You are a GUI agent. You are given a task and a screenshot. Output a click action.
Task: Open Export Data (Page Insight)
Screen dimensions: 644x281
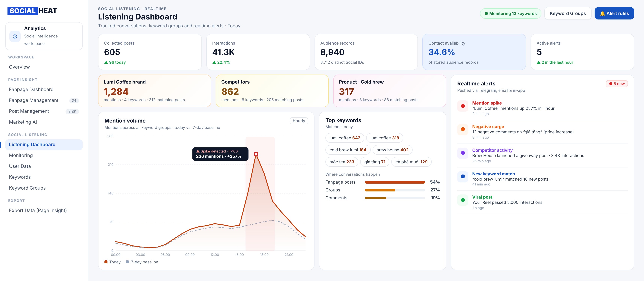pos(44,210)
